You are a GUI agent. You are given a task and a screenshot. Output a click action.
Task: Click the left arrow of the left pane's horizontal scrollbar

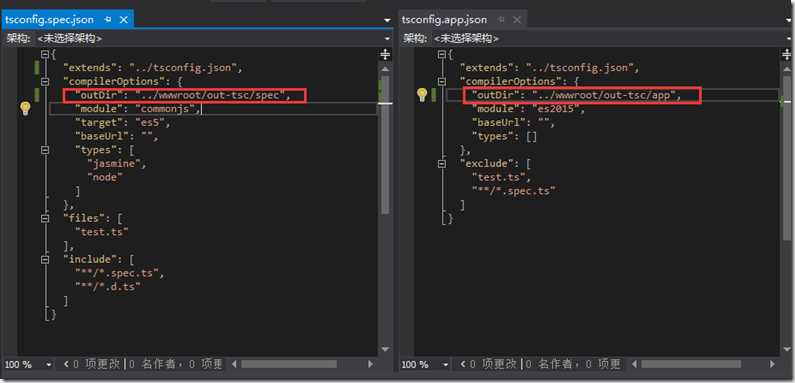click(x=234, y=364)
